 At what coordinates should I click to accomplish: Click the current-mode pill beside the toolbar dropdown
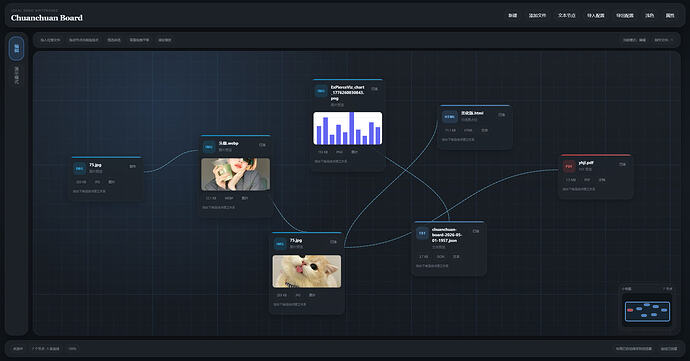point(634,40)
